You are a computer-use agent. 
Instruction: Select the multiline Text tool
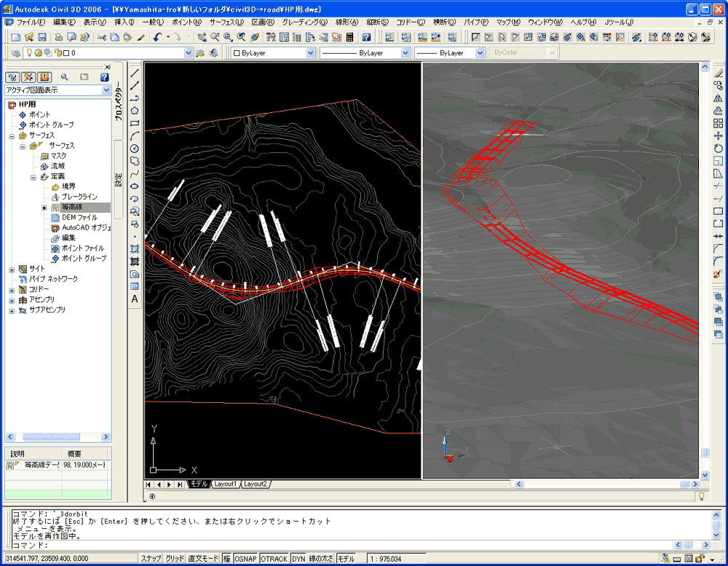[x=135, y=299]
